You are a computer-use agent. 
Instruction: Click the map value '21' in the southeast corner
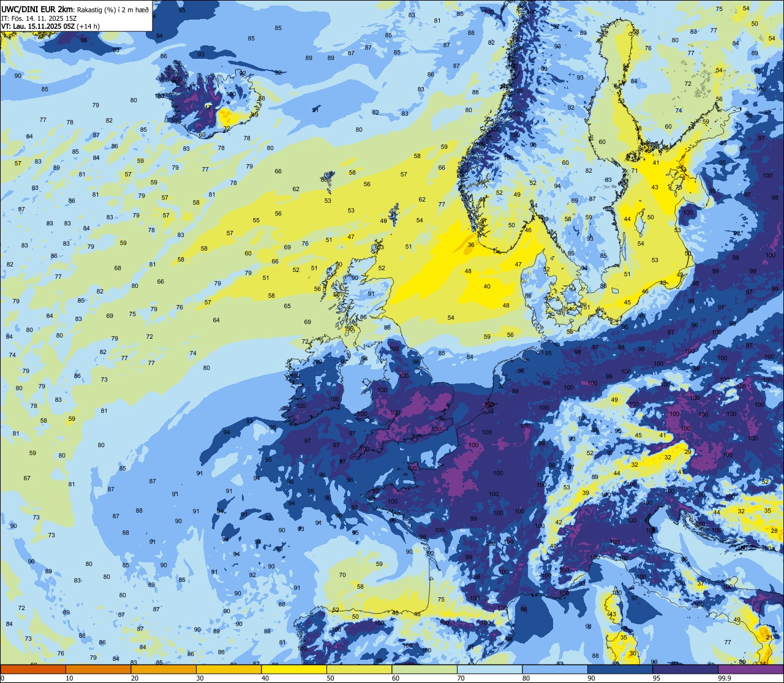(769, 638)
